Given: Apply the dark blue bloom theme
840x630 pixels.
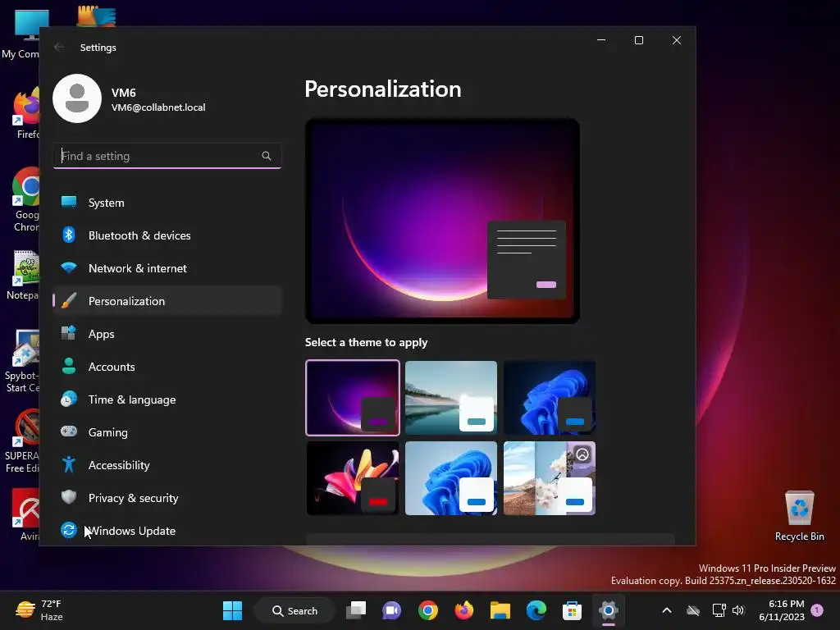Looking at the screenshot, I should click(x=550, y=398).
